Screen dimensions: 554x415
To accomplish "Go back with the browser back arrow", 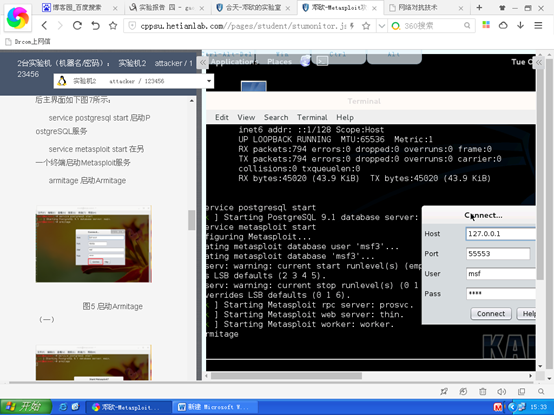I will 44,25.
